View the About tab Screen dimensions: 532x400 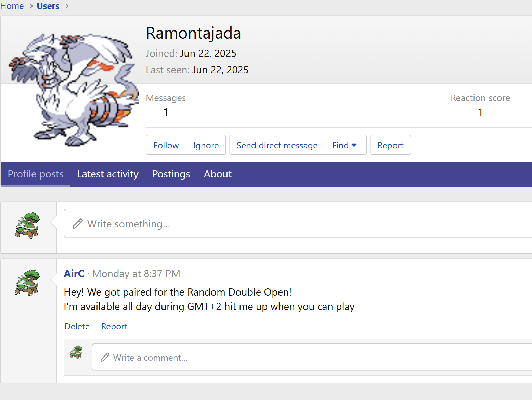click(218, 174)
